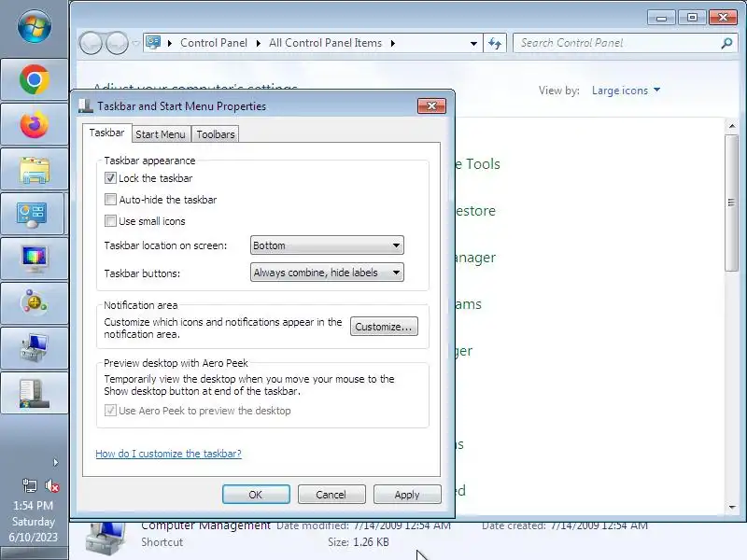Open the color monitor taskbar icon

pos(35,259)
